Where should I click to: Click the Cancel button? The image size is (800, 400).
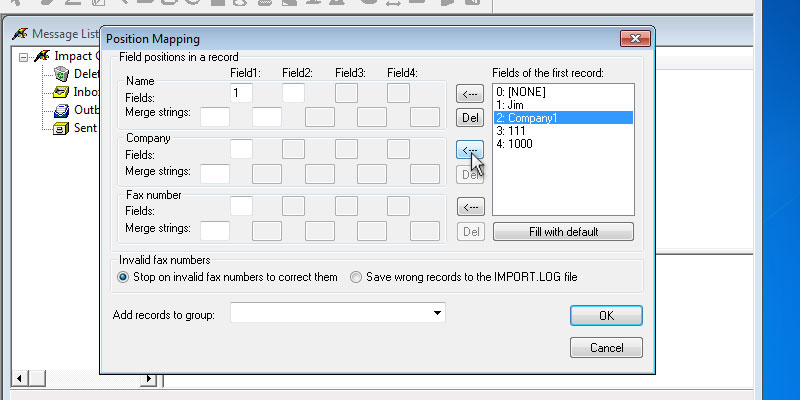[x=605, y=348]
